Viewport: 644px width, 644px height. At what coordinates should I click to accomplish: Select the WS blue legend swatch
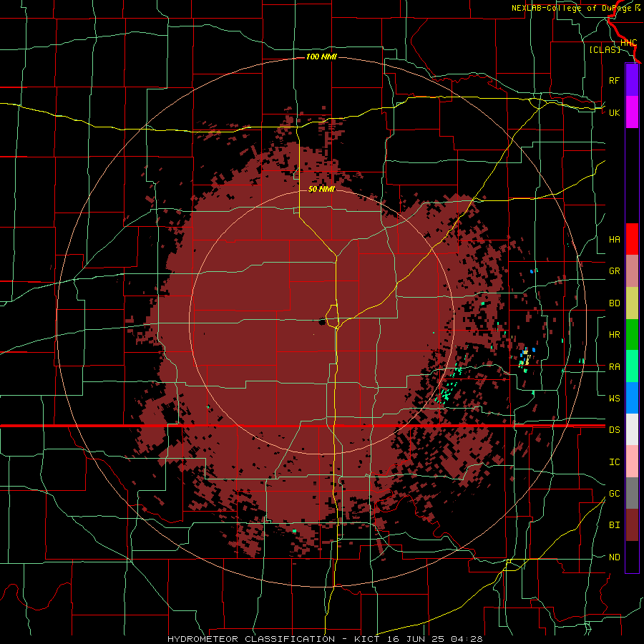632,398
